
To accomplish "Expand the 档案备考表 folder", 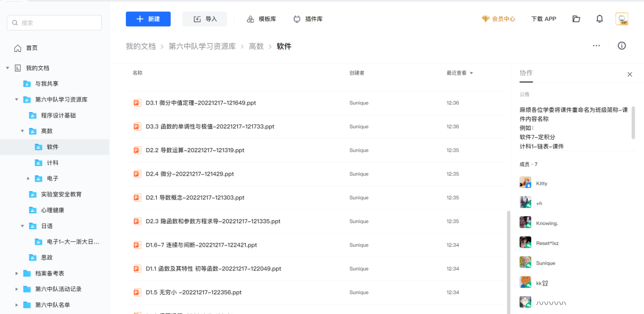I will pos(17,273).
